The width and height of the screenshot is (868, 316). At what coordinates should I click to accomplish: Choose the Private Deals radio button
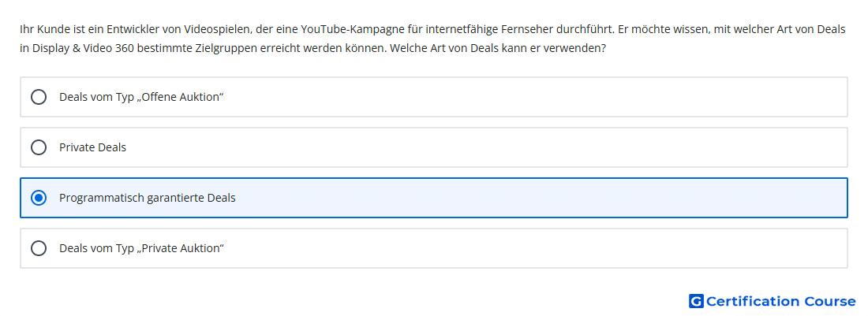pos(39,147)
